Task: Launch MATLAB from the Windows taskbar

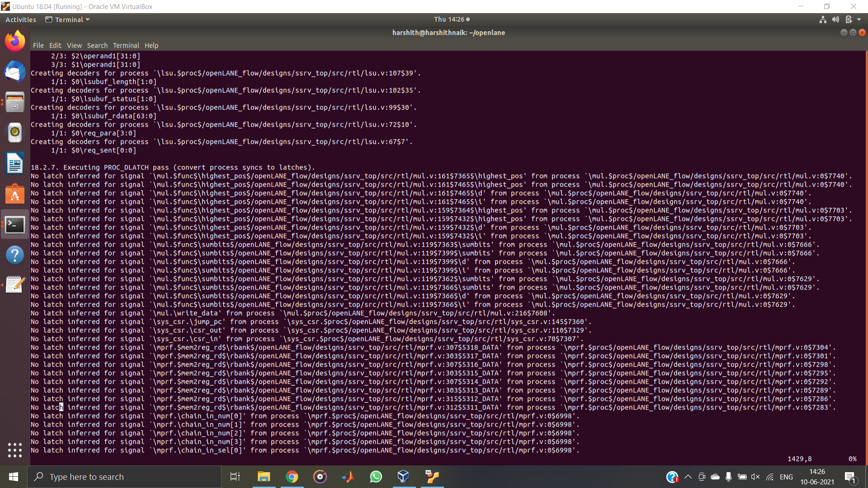Action: [347, 477]
